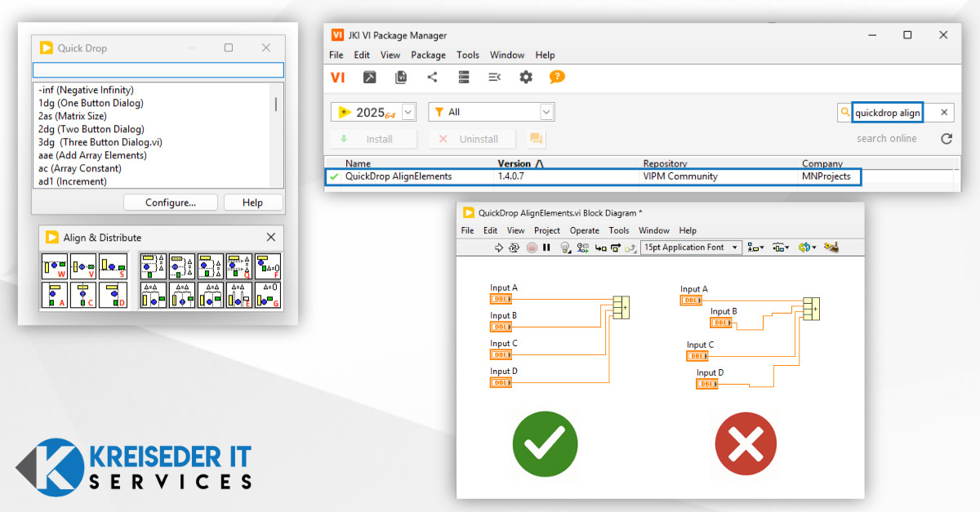Refresh the VIPM package list

pos(947,139)
